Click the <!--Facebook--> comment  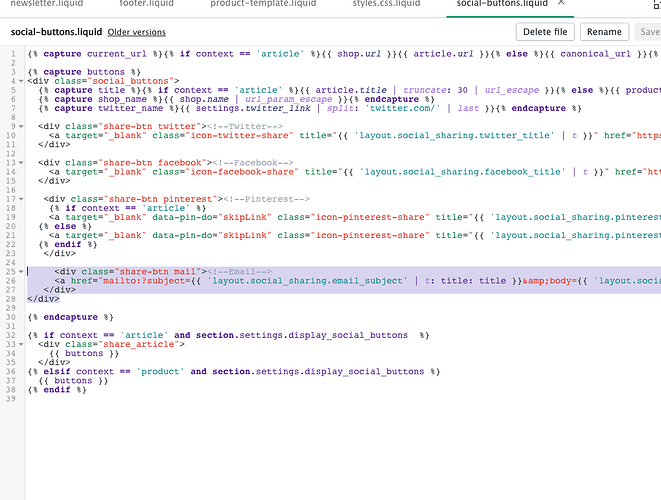[x=253, y=163]
